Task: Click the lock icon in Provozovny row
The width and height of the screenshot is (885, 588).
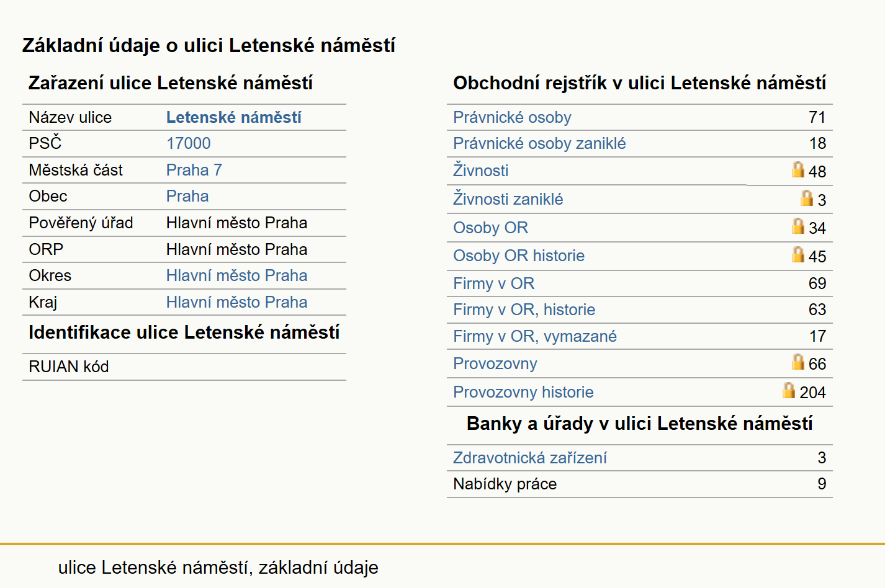Action: tap(797, 362)
